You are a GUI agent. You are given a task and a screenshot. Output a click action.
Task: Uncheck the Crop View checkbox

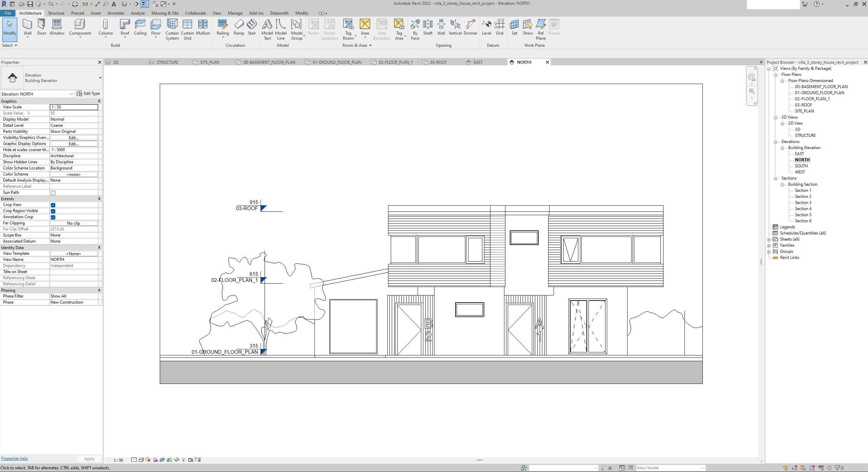click(x=53, y=205)
